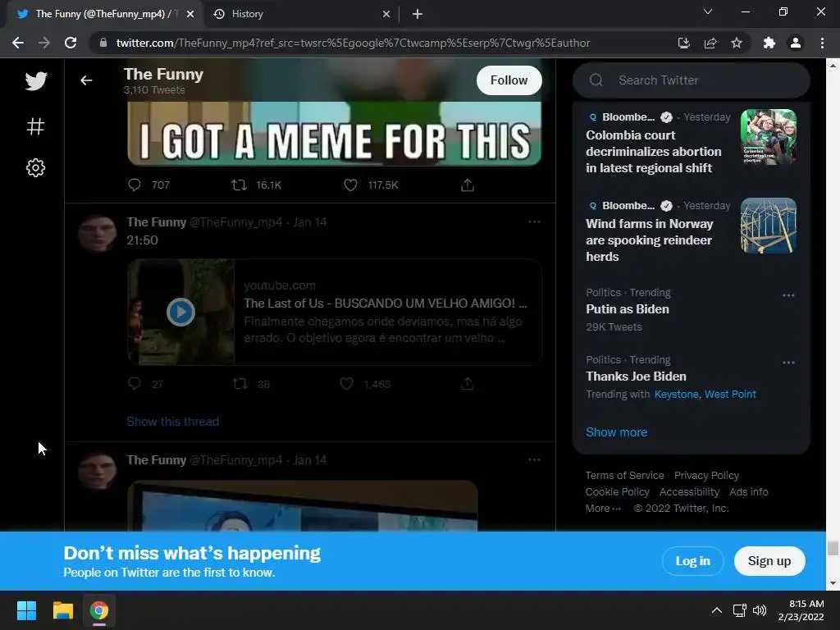Expand the More footer links menu
Viewport: 840px width, 630px height.
click(x=603, y=509)
